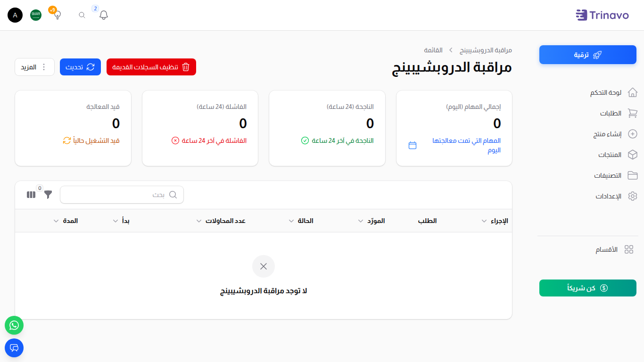This screenshot has width=644, height=362.
Task: Click the Trinavo logo
Action: [x=603, y=15]
